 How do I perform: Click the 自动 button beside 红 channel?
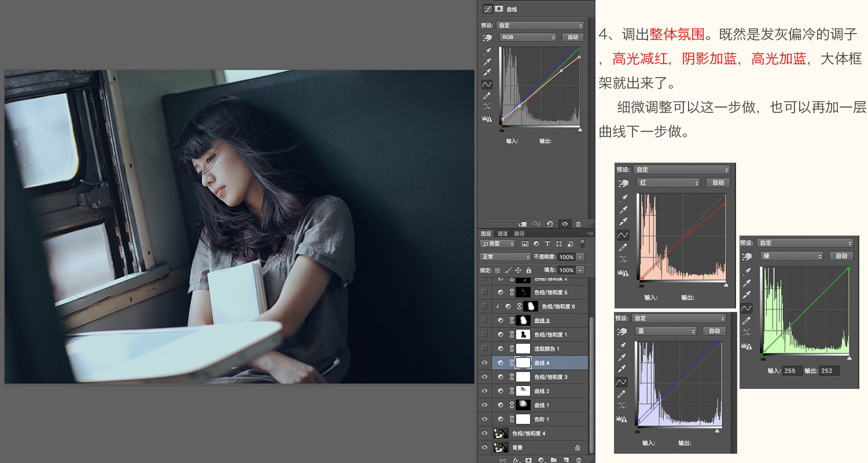coord(718,182)
